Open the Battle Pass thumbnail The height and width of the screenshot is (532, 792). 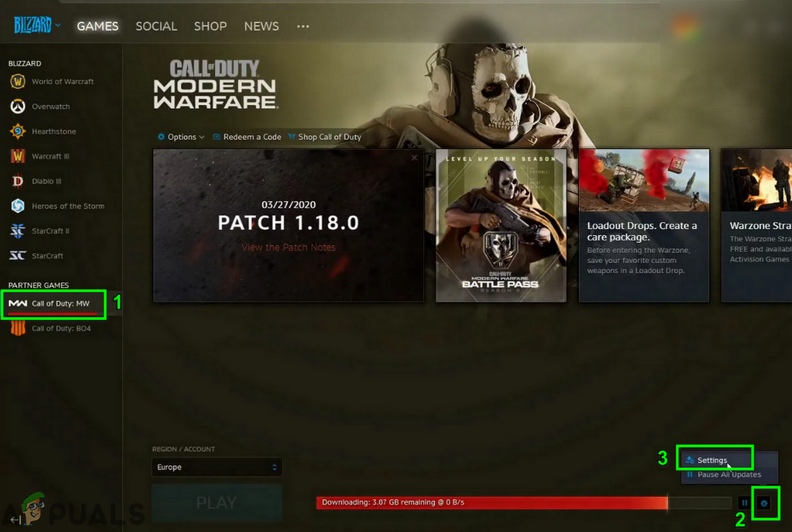coord(501,225)
